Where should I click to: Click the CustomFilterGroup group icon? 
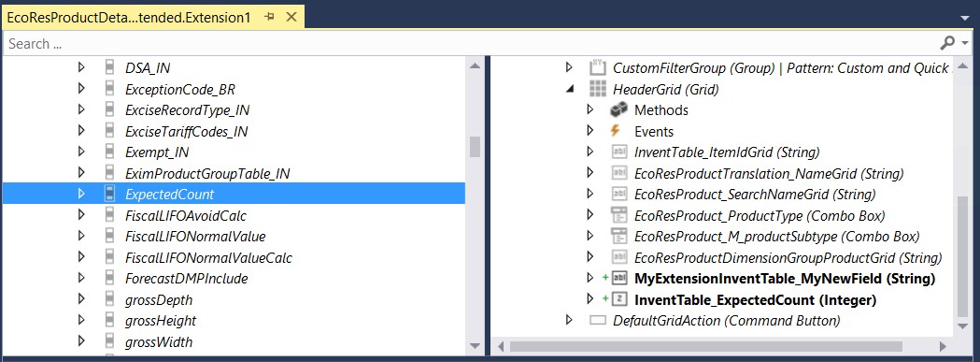click(598, 67)
